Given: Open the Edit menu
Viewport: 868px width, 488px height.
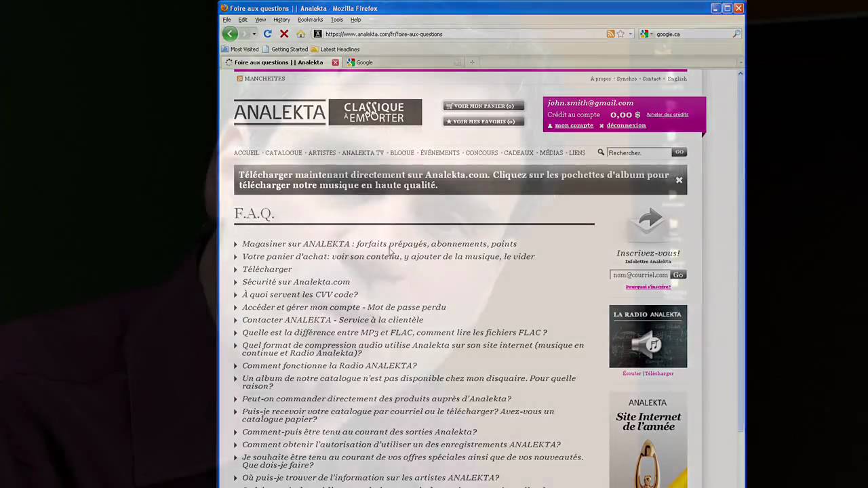Looking at the screenshot, I should pos(243,20).
